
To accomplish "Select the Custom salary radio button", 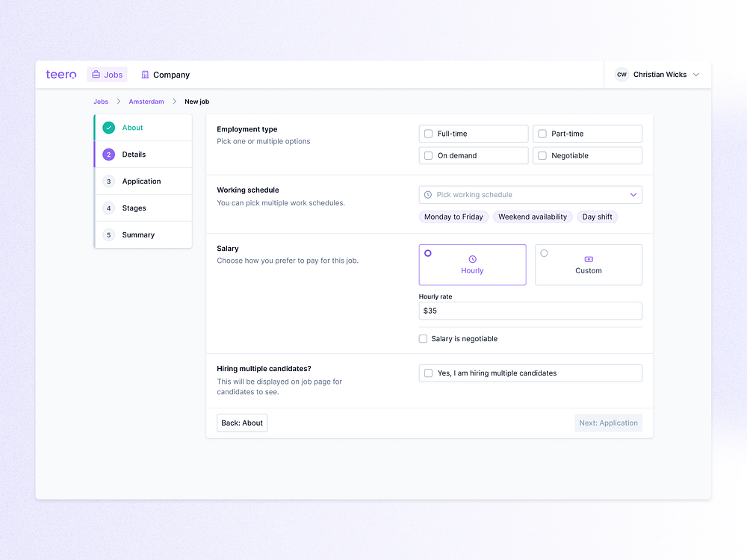I will [544, 252].
